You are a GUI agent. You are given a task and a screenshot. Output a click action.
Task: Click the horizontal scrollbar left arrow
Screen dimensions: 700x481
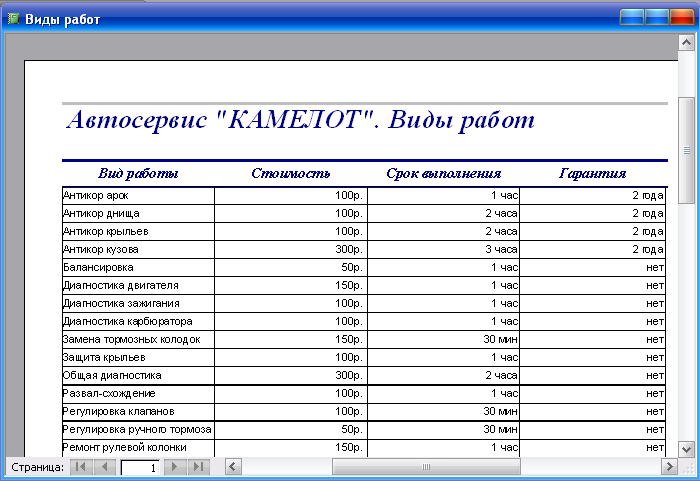click(233, 467)
